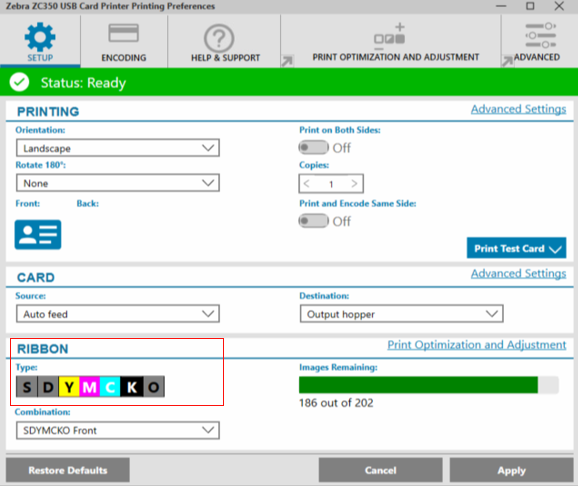
Task: Click the magenta M ribbon panel
Action: tap(90, 387)
